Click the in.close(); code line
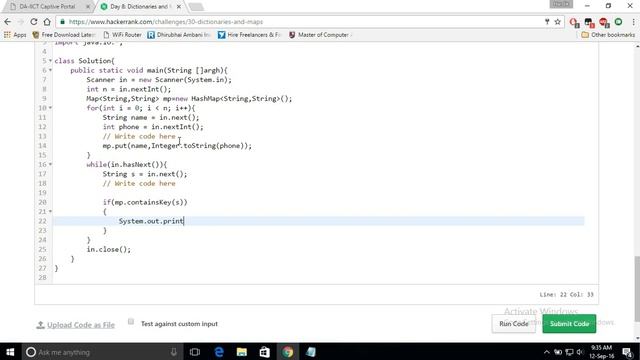Image resolution: width=640 pixels, height=360 pixels. [109, 249]
